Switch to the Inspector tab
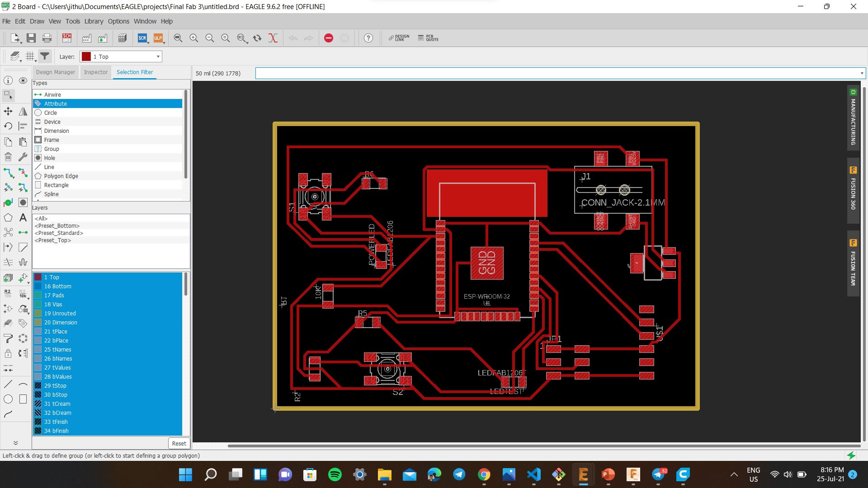This screenshot has width=868, height=488. click(96, 72)
